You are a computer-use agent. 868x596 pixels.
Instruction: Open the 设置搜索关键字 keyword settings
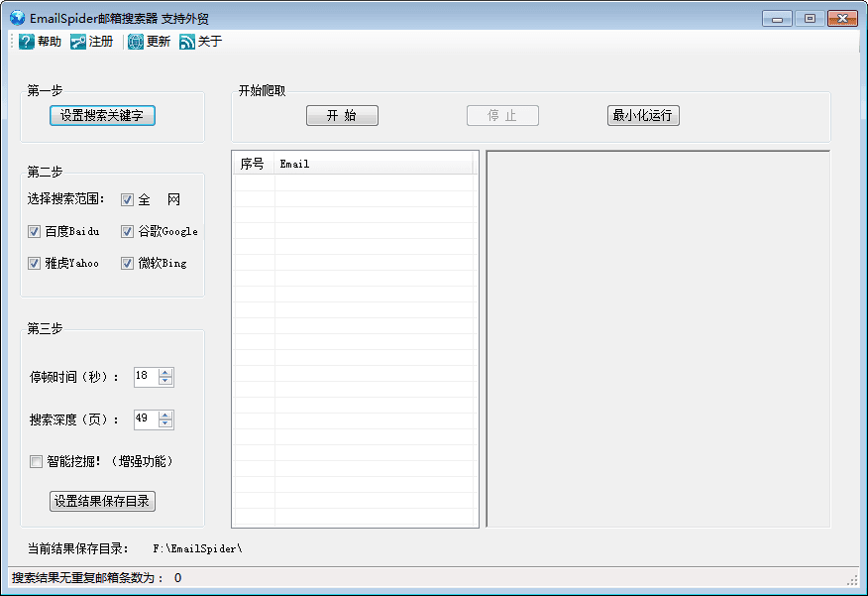(x=102, y=115)
